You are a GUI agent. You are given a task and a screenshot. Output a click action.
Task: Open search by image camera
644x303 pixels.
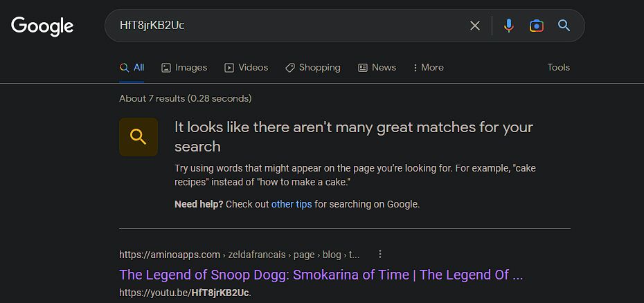click(536, 26)
